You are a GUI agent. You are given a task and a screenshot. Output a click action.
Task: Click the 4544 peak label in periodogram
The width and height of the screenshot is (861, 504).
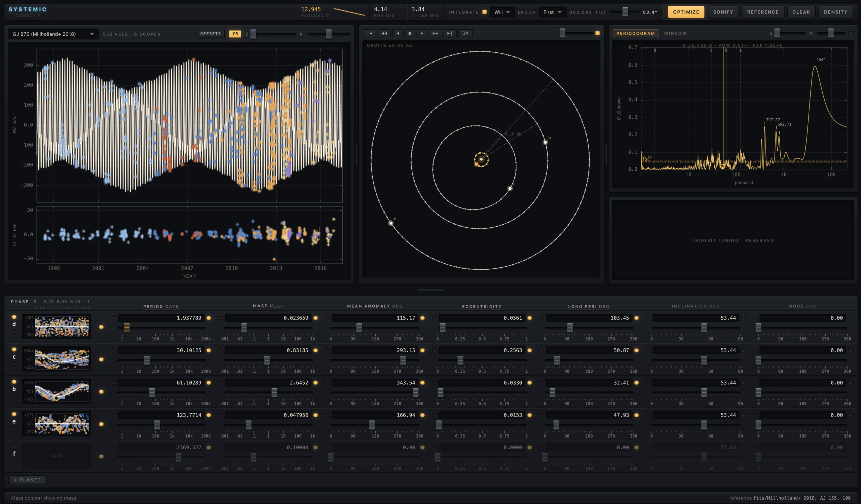[x=821, y=60]
